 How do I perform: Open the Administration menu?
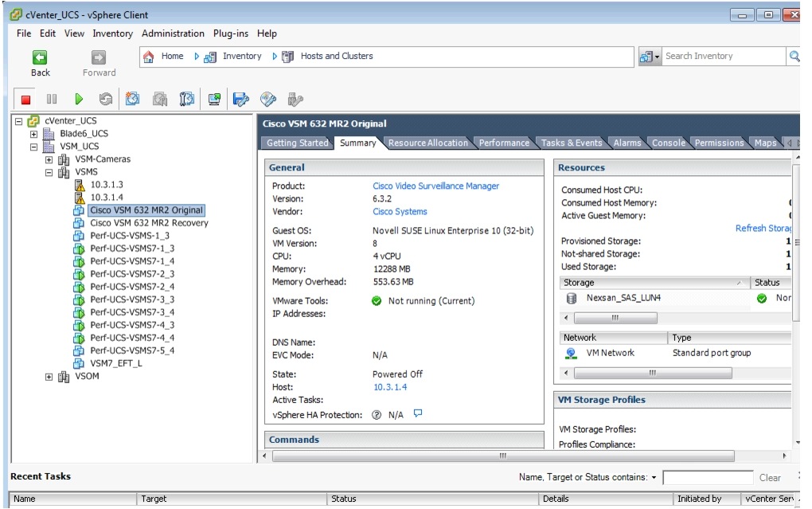coord(173,33)
